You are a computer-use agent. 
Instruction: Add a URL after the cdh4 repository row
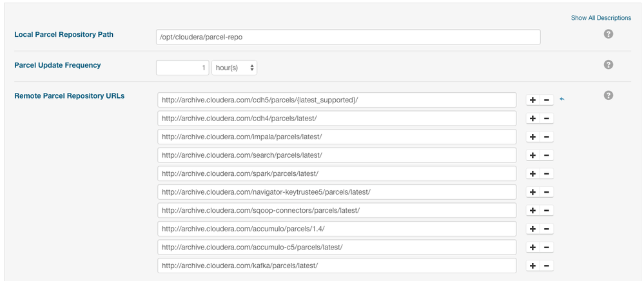point(532,119)
